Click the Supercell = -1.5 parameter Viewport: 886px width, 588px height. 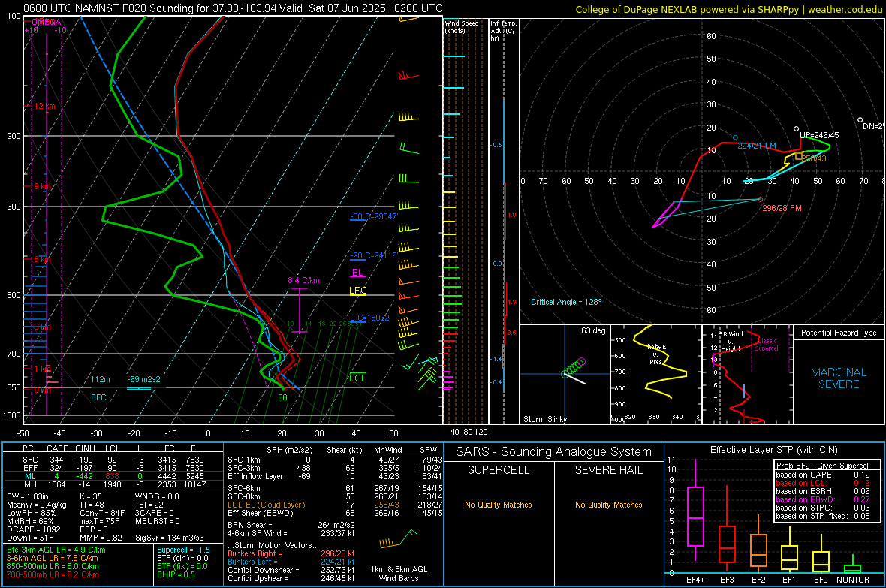tap(183, 550)
